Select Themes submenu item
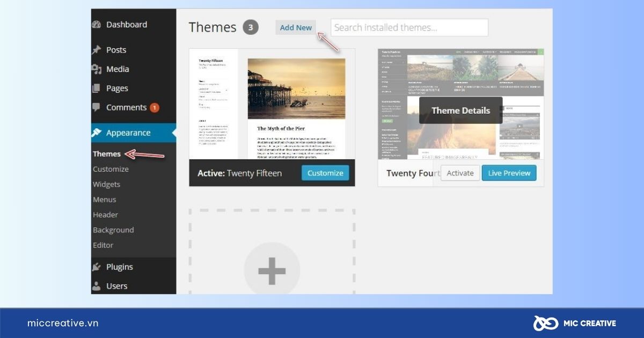 (x=107, y=154)
